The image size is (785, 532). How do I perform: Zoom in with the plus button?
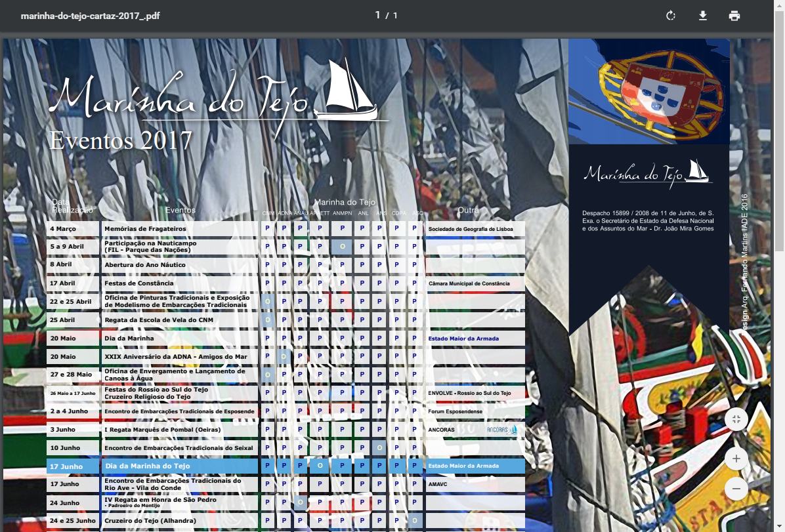(x=736, y=459)
